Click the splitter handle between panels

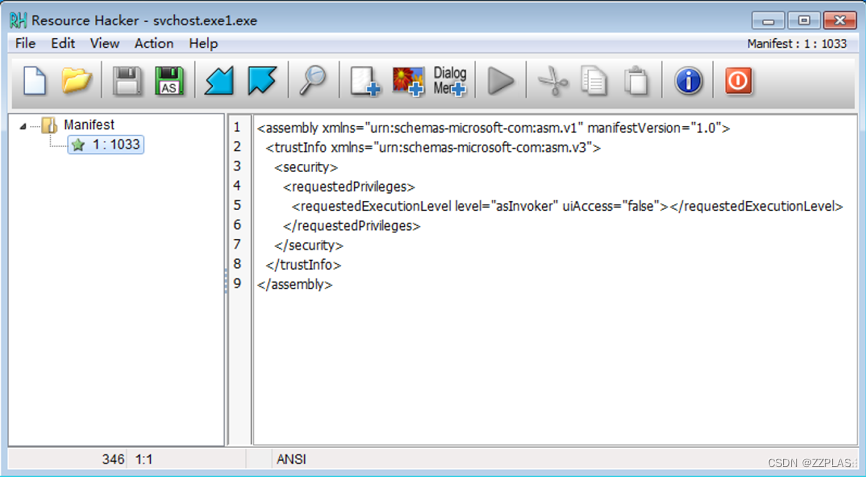click(226, 281)
